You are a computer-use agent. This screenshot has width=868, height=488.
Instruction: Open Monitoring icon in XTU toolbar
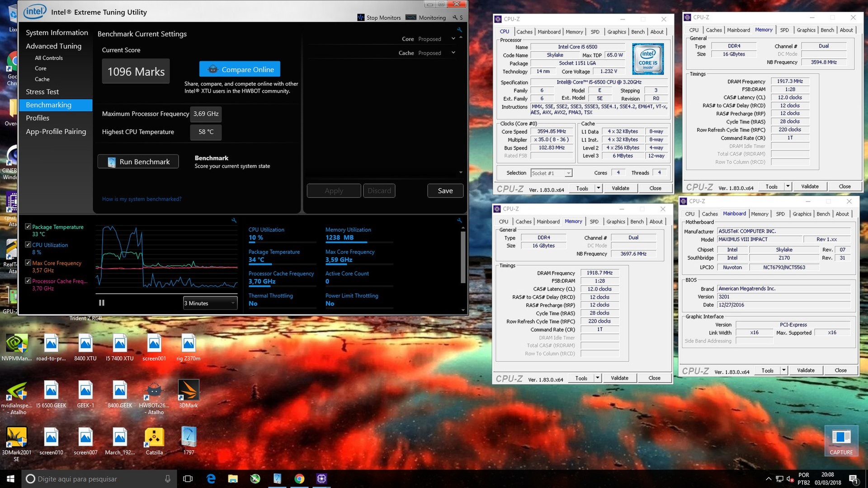pos(411,18)
